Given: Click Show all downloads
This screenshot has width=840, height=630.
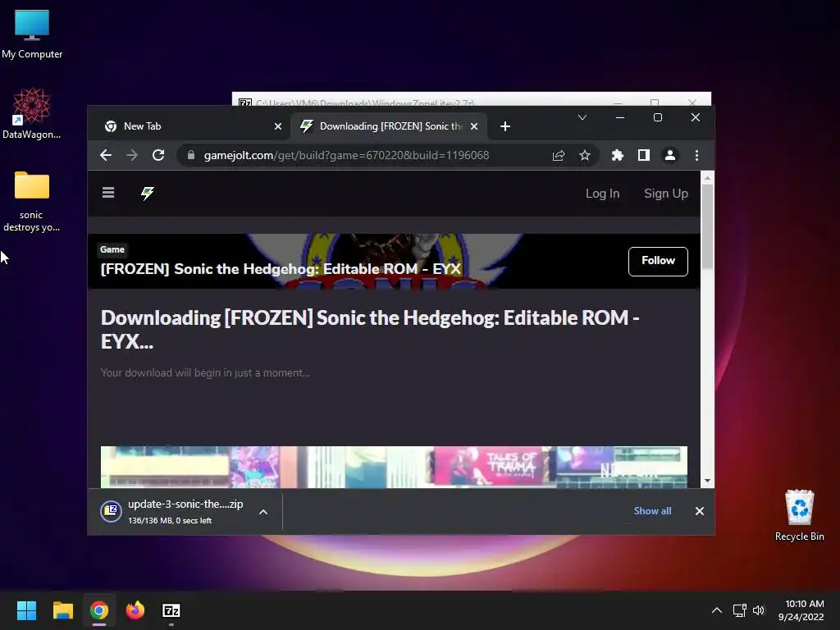Looking at the screenshot, I should [x=652, y=511].
